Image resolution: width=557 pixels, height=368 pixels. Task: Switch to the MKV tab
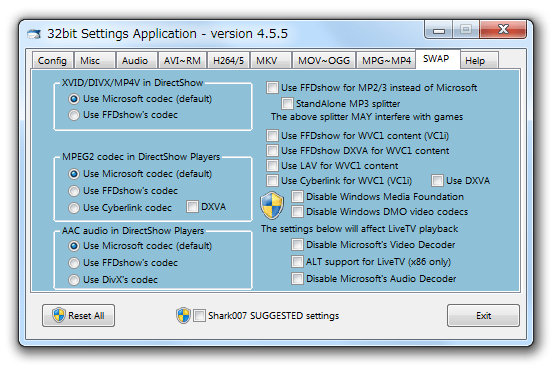click(x=271, y=61)
